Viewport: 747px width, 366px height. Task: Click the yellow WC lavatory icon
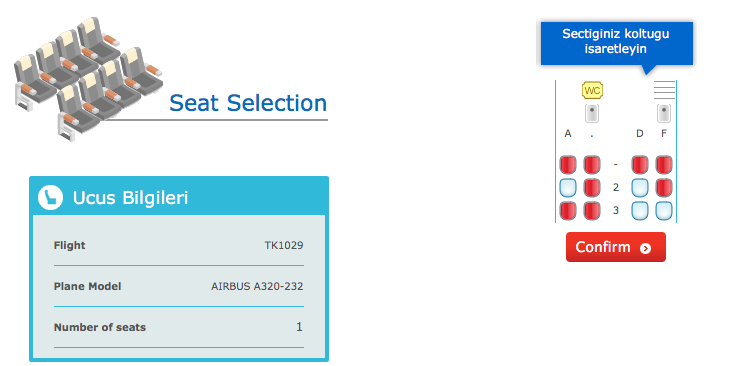click(x=592, y=90)
